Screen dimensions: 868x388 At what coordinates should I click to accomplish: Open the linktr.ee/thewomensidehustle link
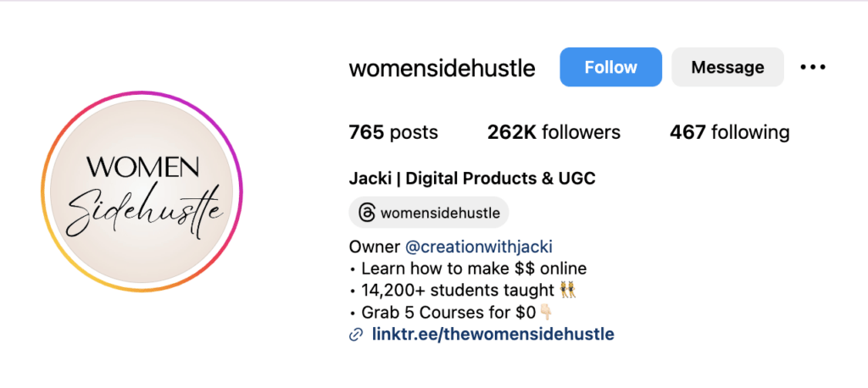click(492, 335)
